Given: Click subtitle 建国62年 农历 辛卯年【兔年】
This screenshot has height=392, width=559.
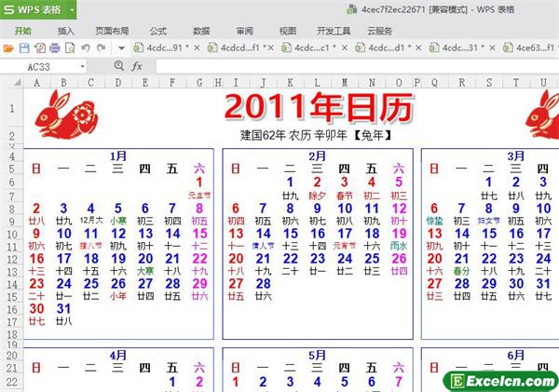Looking at the screenshot, I should 316,135.
